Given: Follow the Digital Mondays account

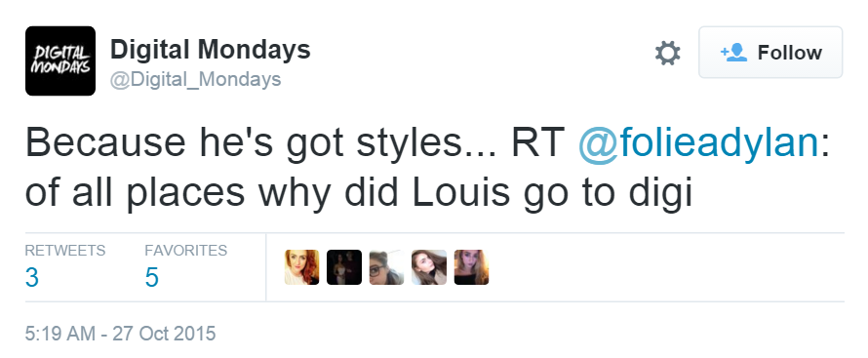Looking at the screenshot, I should [770, 52].
